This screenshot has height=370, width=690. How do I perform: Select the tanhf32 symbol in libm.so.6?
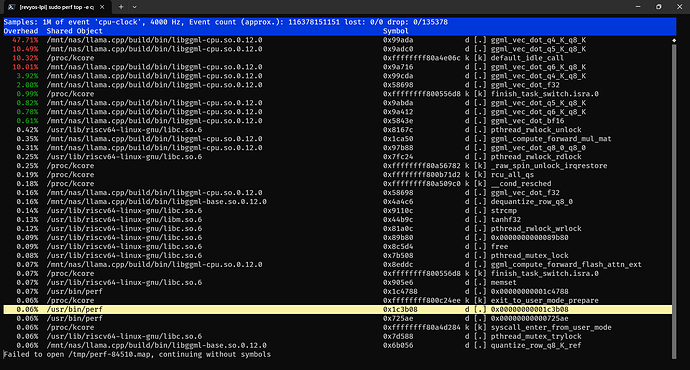point(506,220)
